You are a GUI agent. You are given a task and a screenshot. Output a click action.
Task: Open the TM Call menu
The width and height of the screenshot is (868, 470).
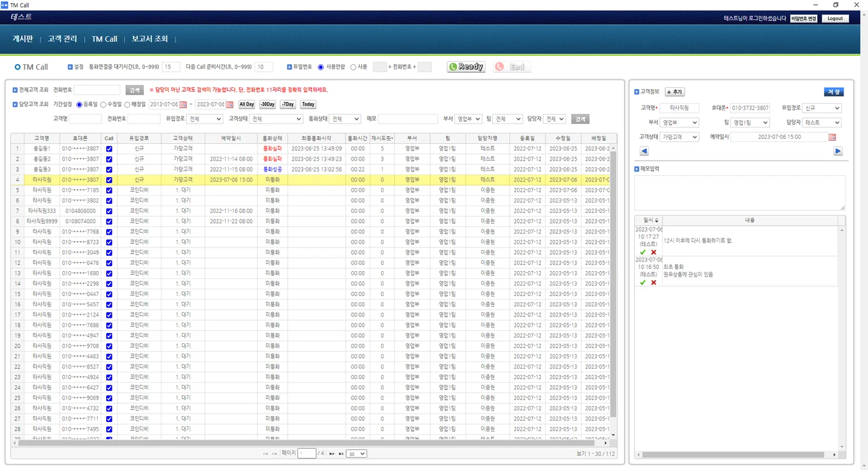point(104,39)
